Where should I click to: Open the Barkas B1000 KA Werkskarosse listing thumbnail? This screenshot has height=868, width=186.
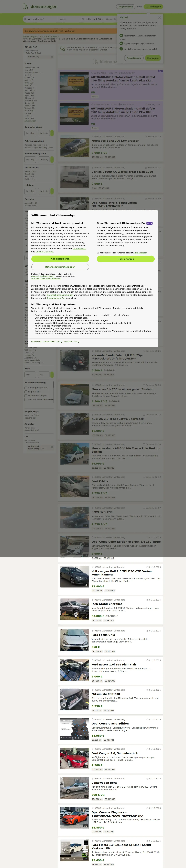click(x=75, y=177)
